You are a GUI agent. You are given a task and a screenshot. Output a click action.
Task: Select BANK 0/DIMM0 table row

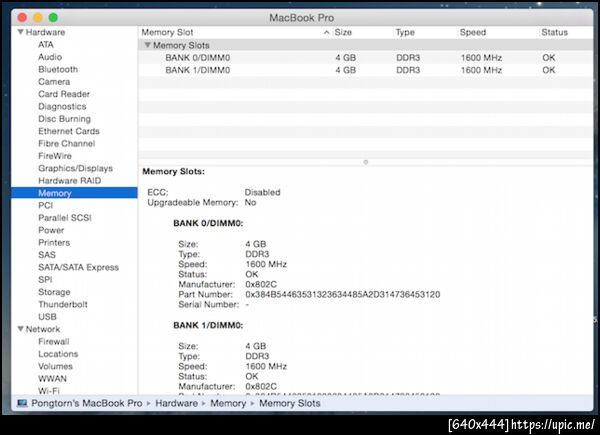click(x=365, y=58)
